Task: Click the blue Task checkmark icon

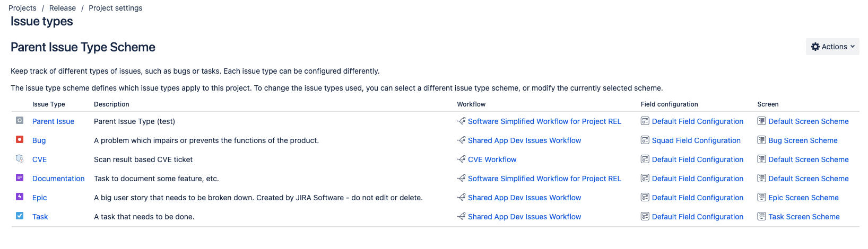Action: (x=20, y=216)
